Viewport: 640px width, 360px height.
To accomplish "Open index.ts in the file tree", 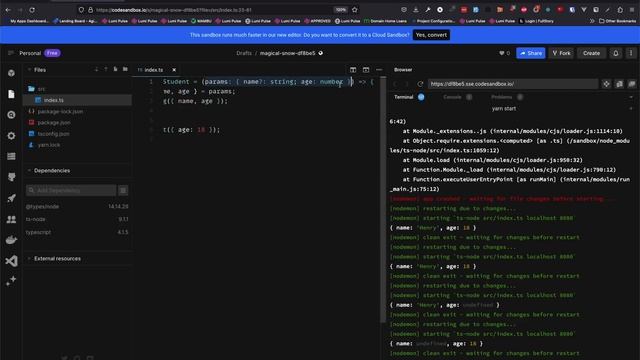I will 77,100.
